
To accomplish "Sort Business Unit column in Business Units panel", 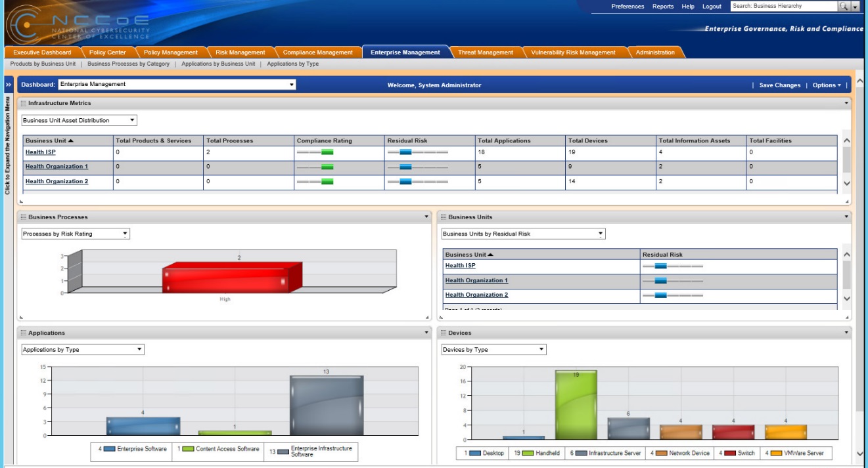I will (469, 255).
